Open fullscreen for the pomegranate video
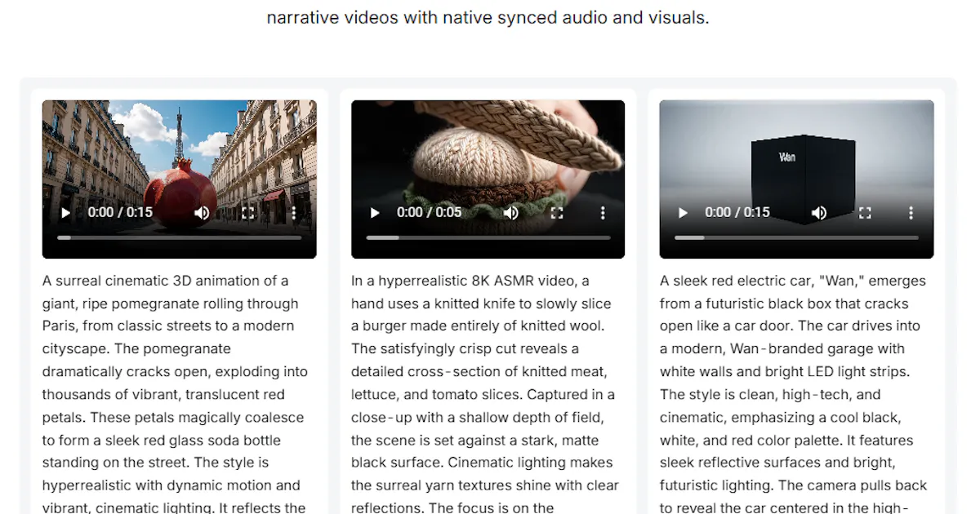The height and width of the screenshot is (514, 980). [x=248, y=213]
